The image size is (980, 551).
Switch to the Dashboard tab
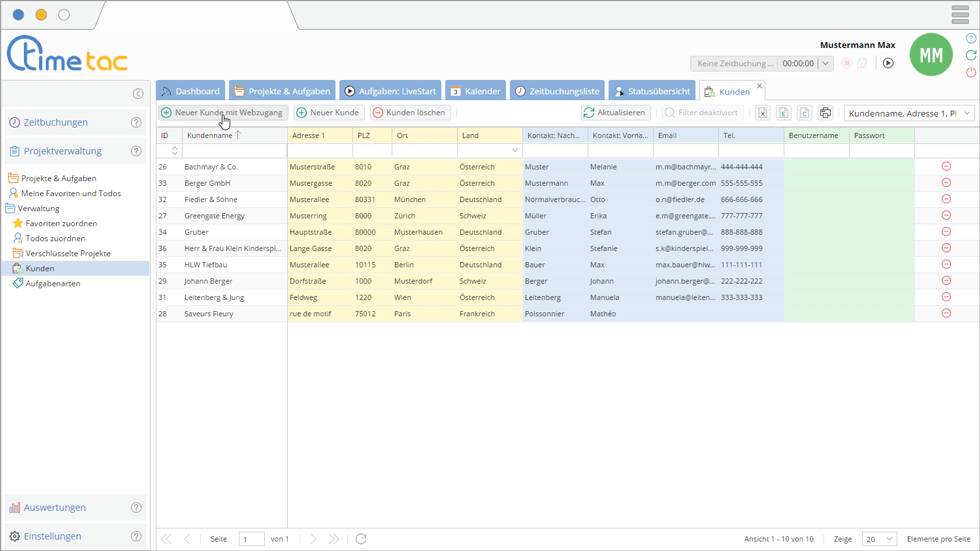[x=190, y=91]
